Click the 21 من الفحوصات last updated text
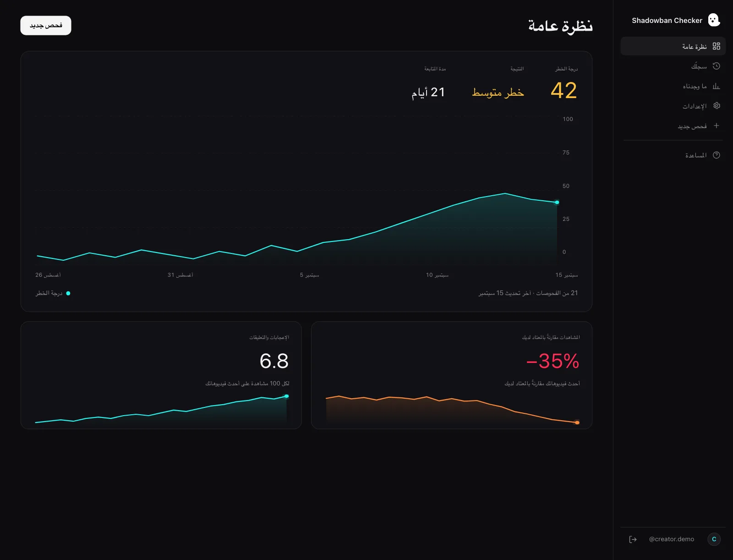The height and width of the screenshot is (560, 733). (x=528, y=293)
